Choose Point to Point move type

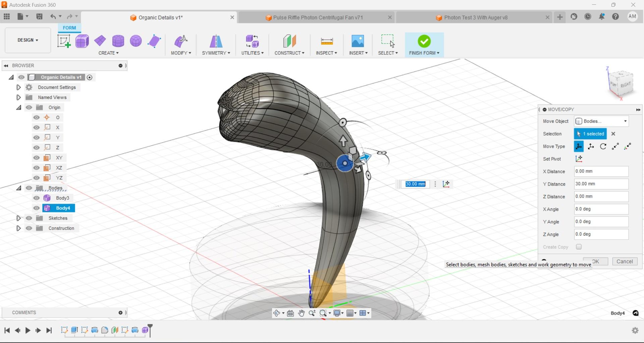615,146
